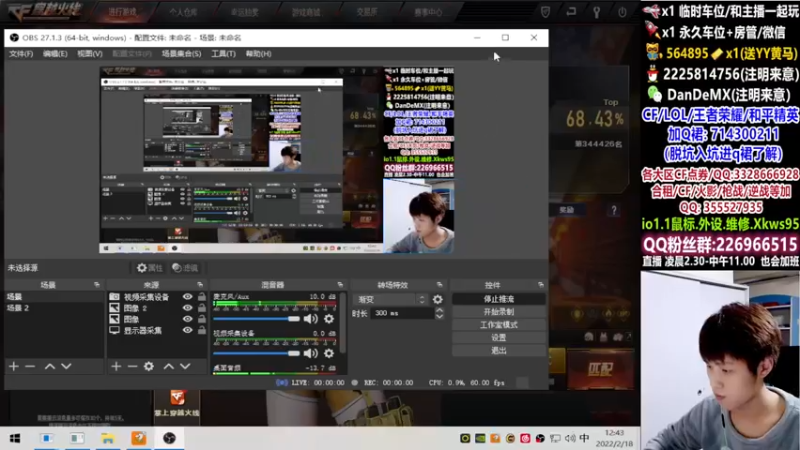The image size is (800, 450).
Task: Toggle visibility of 图像 2 source
Action: pos(188,308)
